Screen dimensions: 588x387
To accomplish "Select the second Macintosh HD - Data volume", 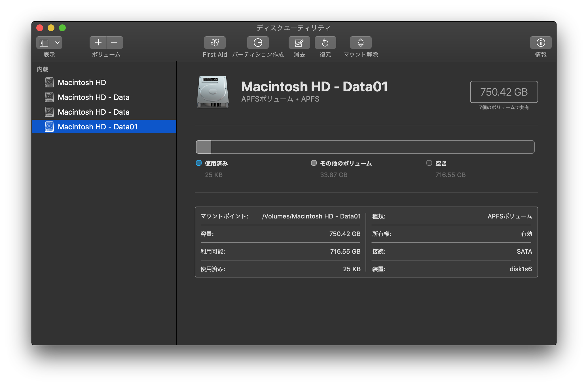I will click(94, 112).
